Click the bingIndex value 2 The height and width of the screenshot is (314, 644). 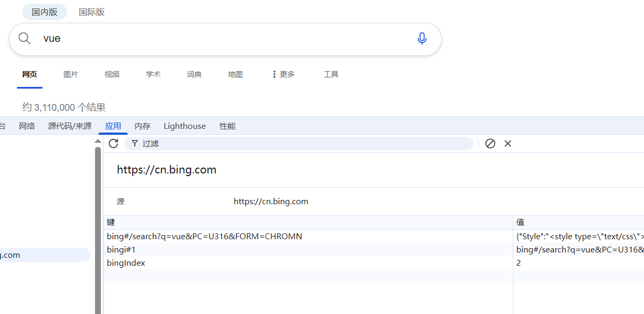point(579,263)
